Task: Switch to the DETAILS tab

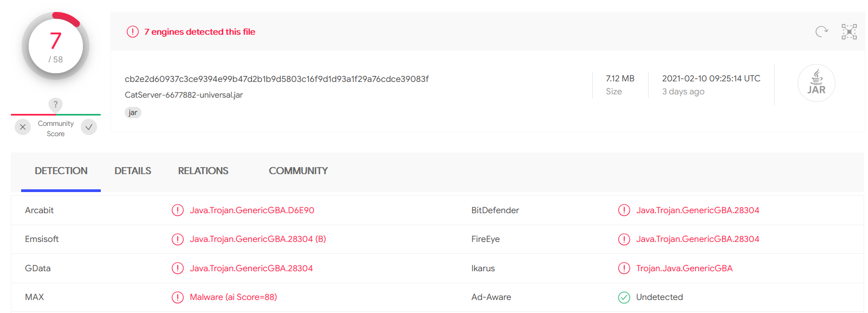Action: pos(133,171)
